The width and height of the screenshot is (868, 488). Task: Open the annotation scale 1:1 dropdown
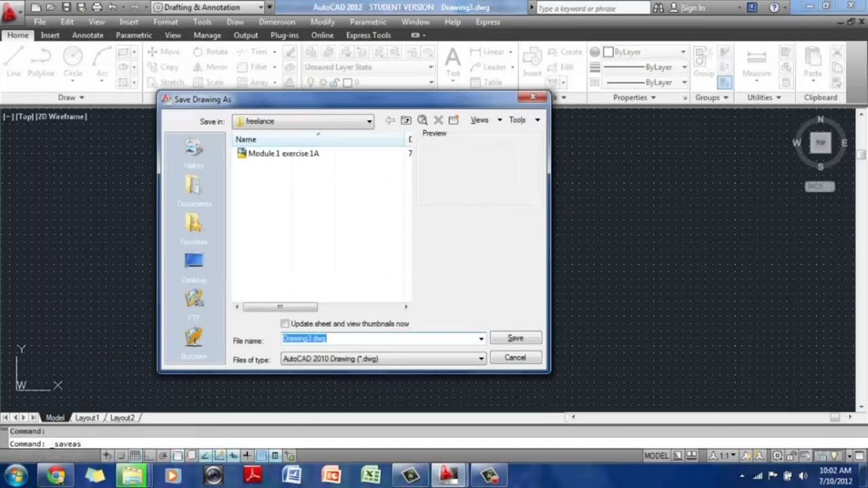pyautogui.click(x=724, y=455)
